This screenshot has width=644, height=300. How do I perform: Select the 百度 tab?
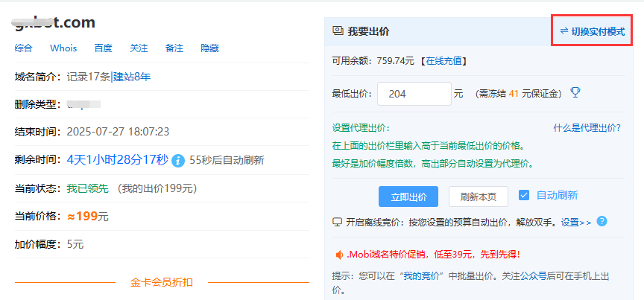tap(103, 48)
